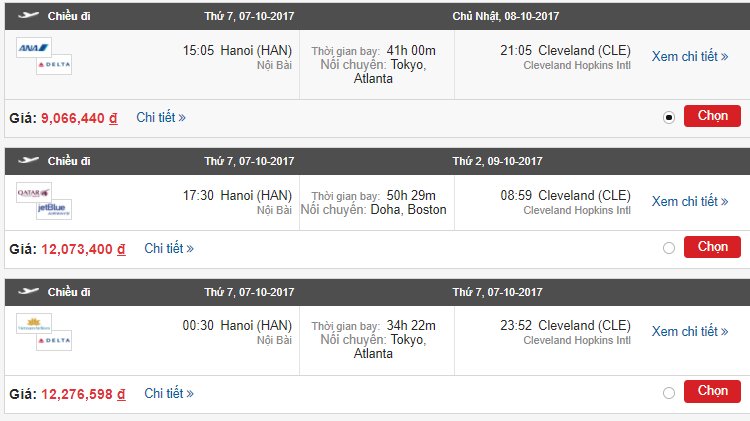Open 'Chi tiết' price breakdown for 9,066,440 đ
The height and width of the screenshot is (421, 750).
(x=161, y=117)
